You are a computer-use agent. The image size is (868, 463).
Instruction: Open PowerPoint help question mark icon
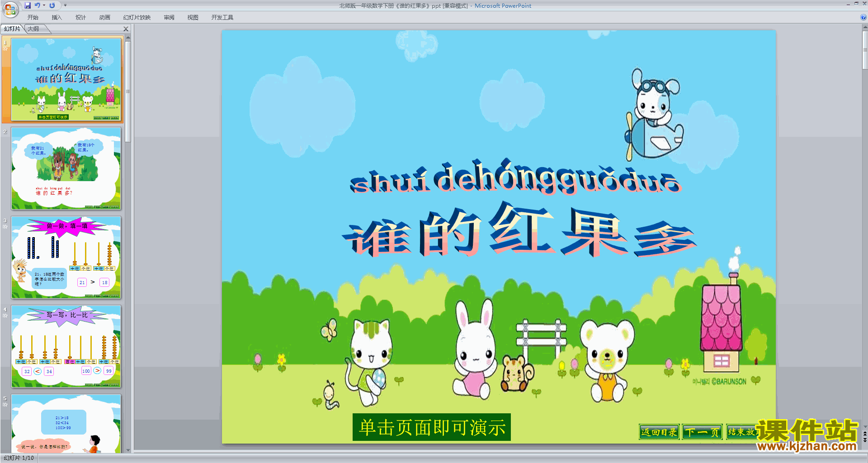pyautogui.click(x=863, y=17)
